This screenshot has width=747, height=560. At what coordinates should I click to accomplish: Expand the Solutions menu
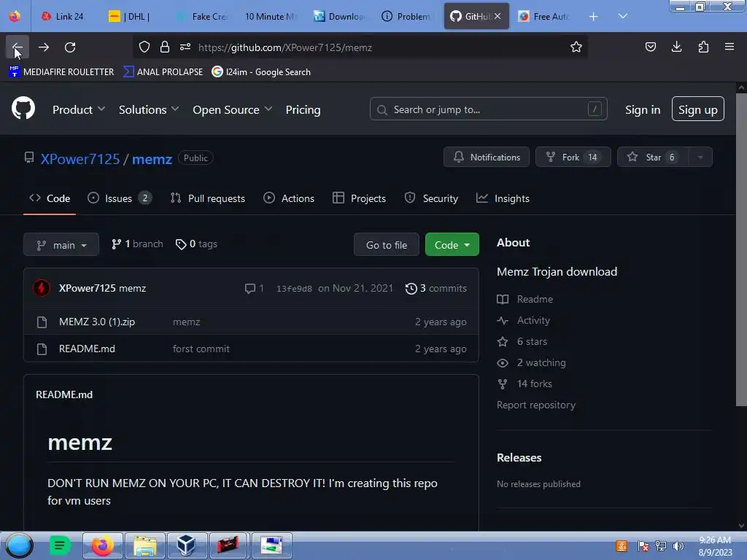point(149,109)
